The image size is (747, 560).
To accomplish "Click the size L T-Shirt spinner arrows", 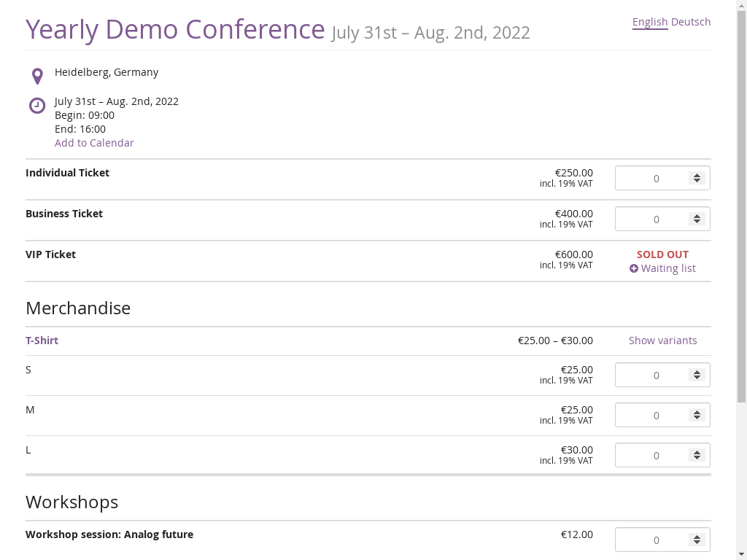I will tap(697, 455).
